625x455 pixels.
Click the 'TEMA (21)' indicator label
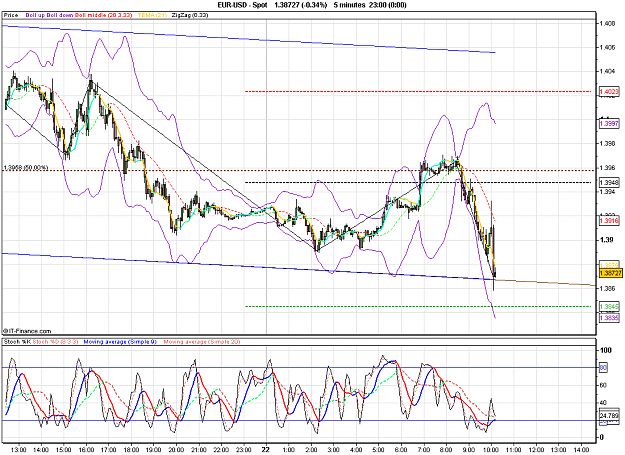point(152,15)
